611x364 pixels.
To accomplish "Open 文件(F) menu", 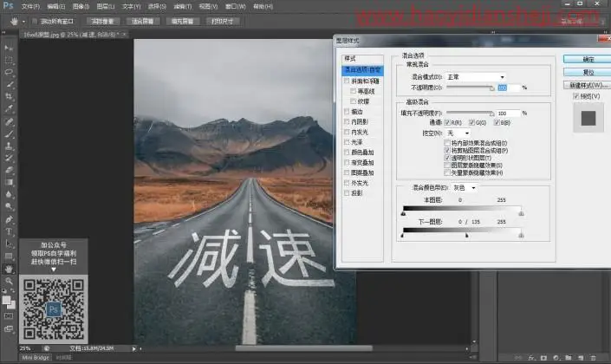I will click(x=31, y=6).
